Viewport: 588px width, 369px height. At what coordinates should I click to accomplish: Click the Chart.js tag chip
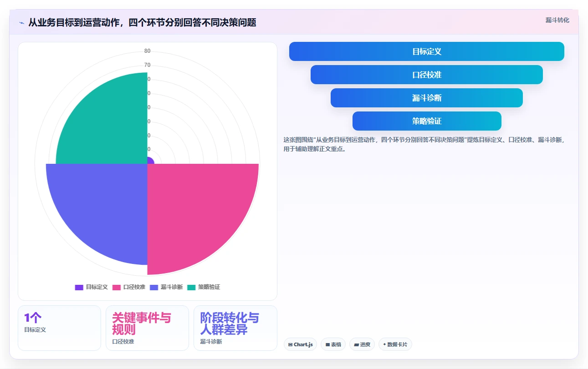[300, 344]
